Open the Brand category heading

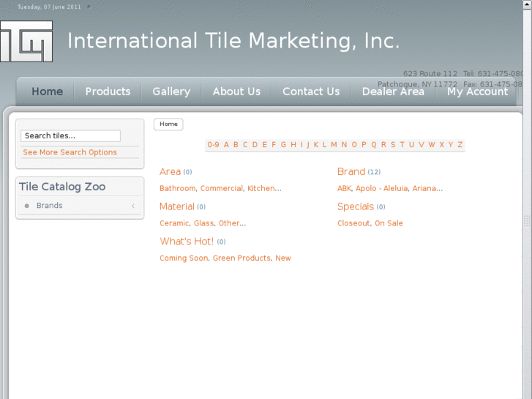point(351,171)
